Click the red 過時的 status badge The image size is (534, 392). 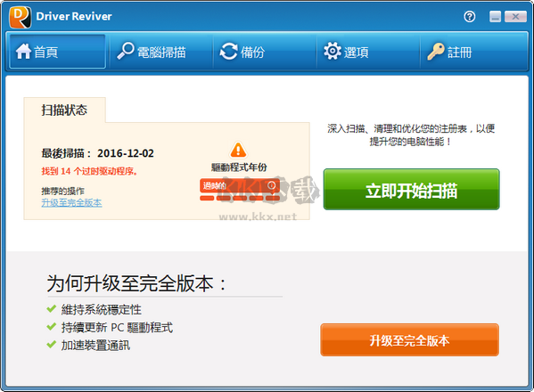(x=240, y=185)
